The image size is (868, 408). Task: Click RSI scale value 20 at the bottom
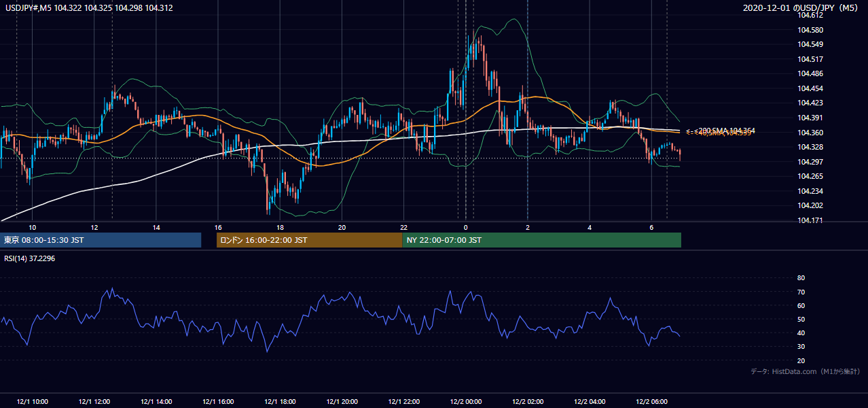point(801,360)
